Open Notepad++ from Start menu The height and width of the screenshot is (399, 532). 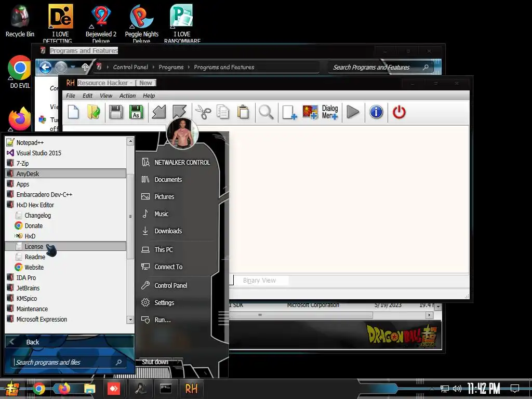[66, 142]
